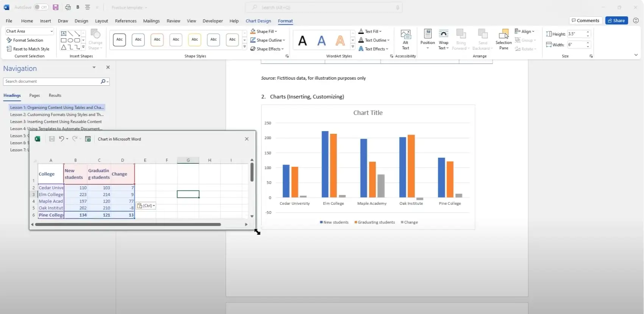Open the Shape Fill dropdown
This screenshot has width=644, height=314.
coord(264,31)
